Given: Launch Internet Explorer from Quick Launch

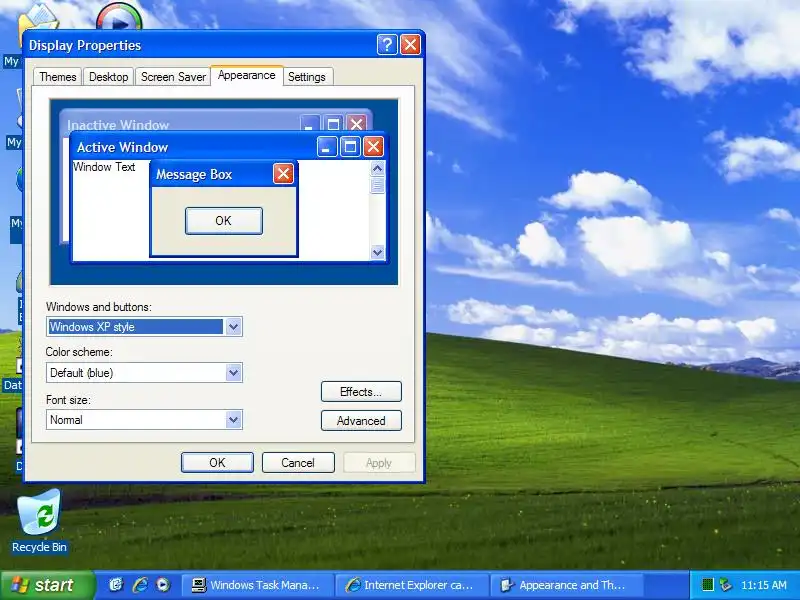Looking at the screenshot, I should [x=140, y=585].
